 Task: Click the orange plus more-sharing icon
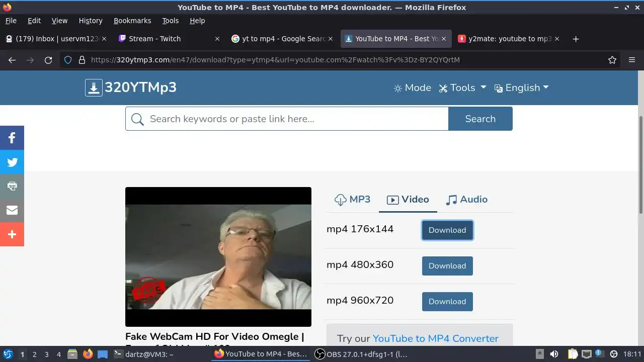[12, 234]
